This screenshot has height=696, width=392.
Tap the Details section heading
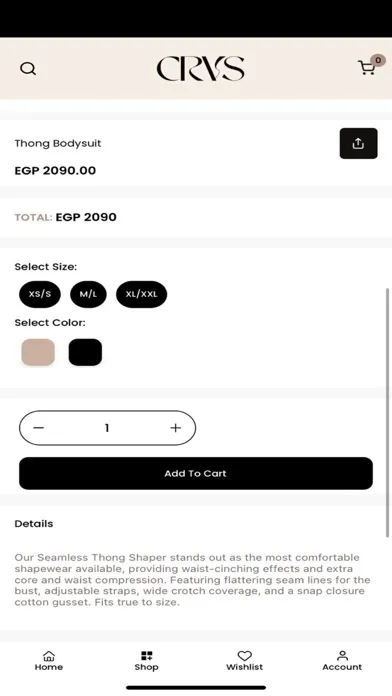click(34, 524)
